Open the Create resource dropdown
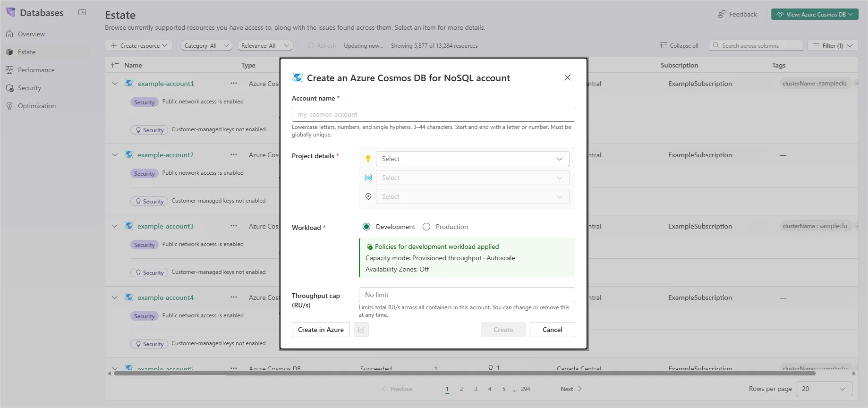The image size is (868, 408). (x=138, y=45)
